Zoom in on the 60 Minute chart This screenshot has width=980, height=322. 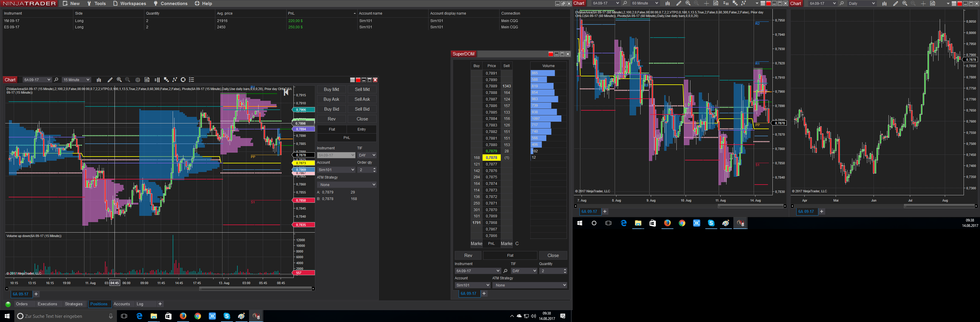click(x=688, y=3)
